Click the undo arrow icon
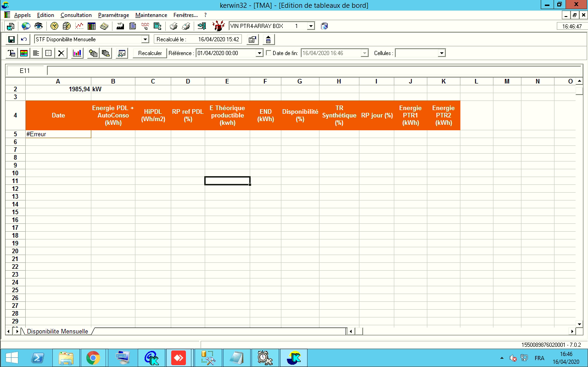The width and height of the screenshot is (588, 367). [x=24, y=39]
